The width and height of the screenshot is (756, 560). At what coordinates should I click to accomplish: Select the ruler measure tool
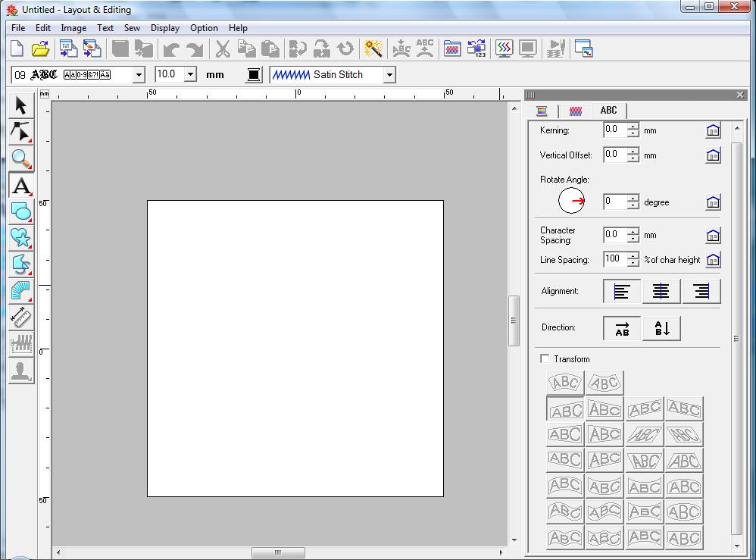point(21,318)
